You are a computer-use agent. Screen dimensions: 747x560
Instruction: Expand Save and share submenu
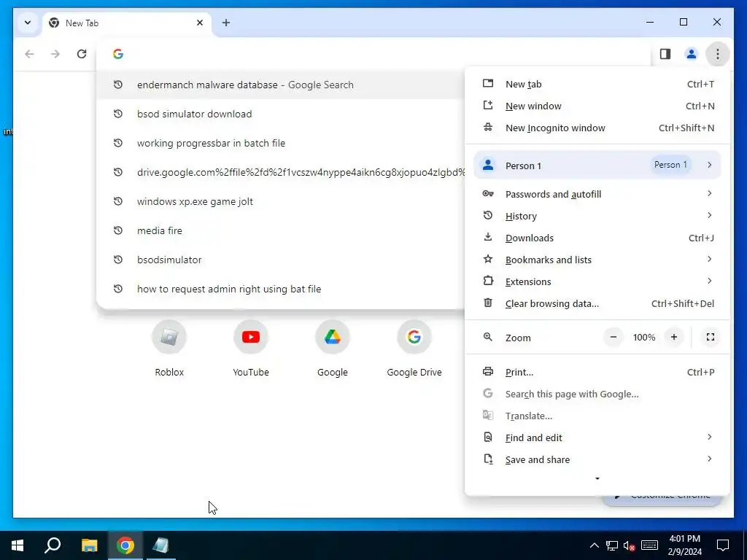point(597,460)
